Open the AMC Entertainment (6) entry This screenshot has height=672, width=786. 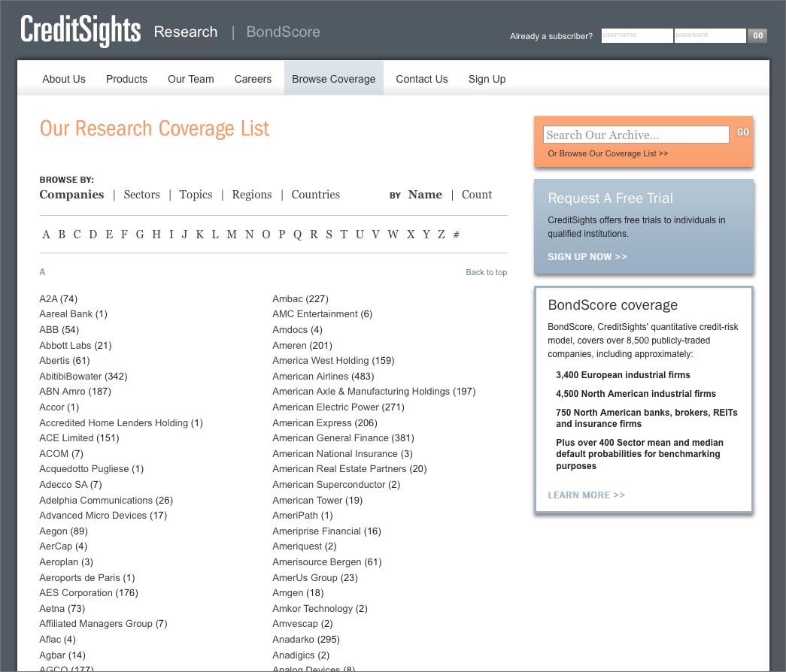click(323, 314)
